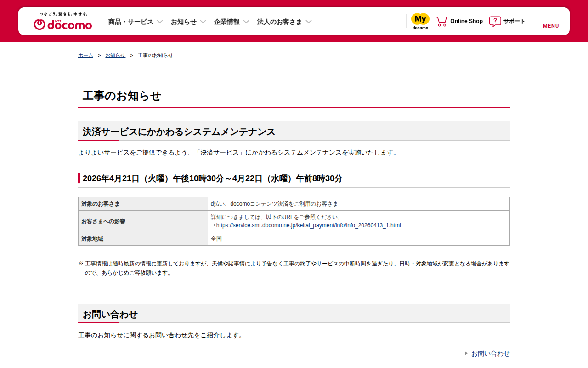The height and width of the screenshot is (368, 588).
Task: Click the お客さまへの影響 table header cell
Action: (x=143, y=221)
